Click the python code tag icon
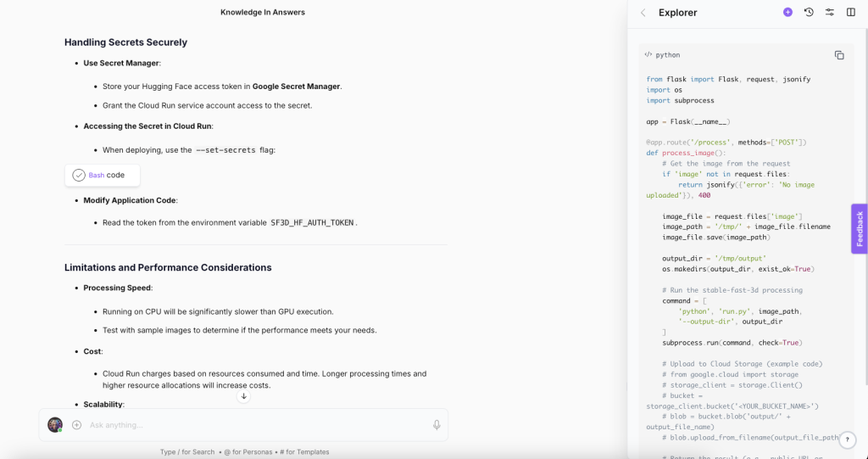This screenshot has width=868, height=459. 648,55
